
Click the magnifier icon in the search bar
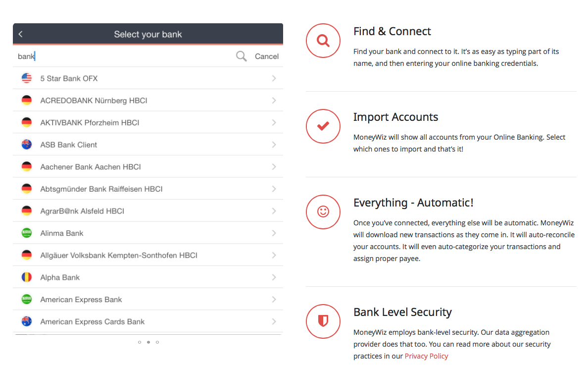click(241, 56)
